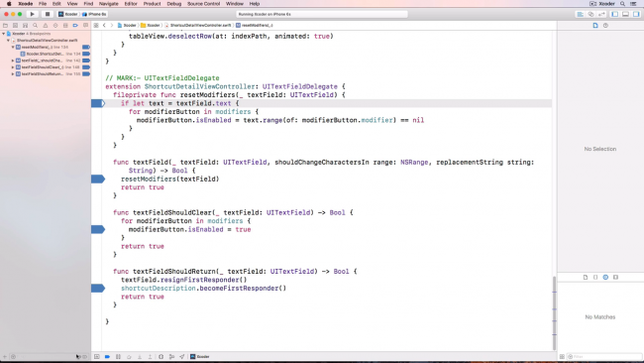This screenshot has height=363, width=644.
Task: Disable breakpoint at resetModifiers(textField) line
Action: click(98, 179)
